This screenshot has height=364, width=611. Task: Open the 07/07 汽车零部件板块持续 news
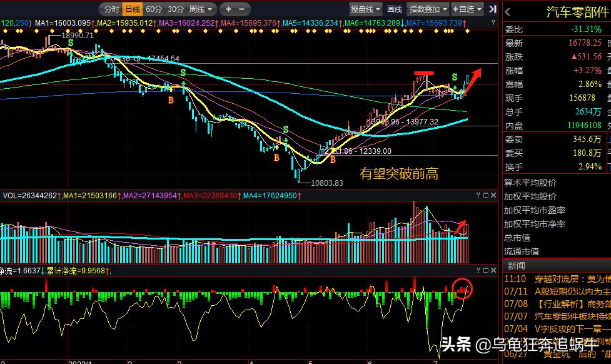557,316
